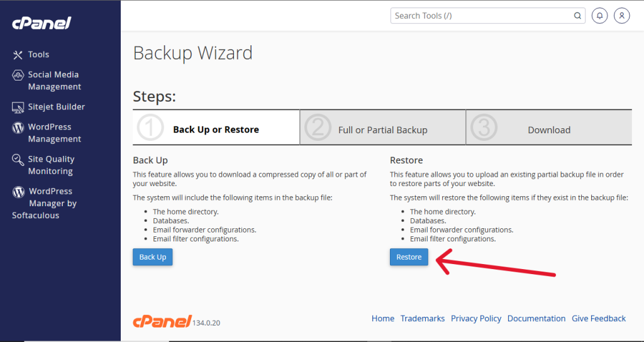Open notifications with the bell icon
The image size is (644, 342).
click(599, 16)
